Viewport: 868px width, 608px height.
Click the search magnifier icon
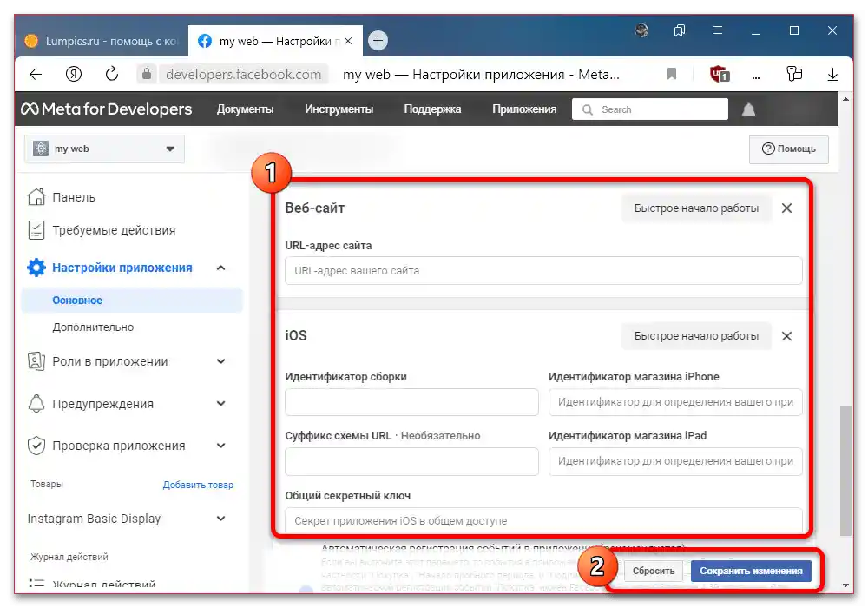(x=588, y=109)
